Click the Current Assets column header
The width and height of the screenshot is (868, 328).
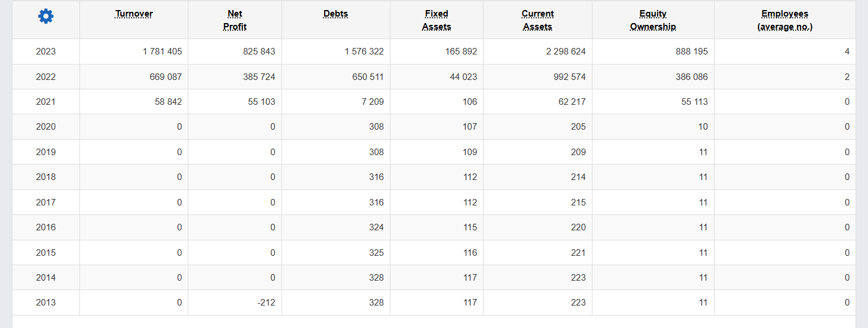tap(538, 20)
